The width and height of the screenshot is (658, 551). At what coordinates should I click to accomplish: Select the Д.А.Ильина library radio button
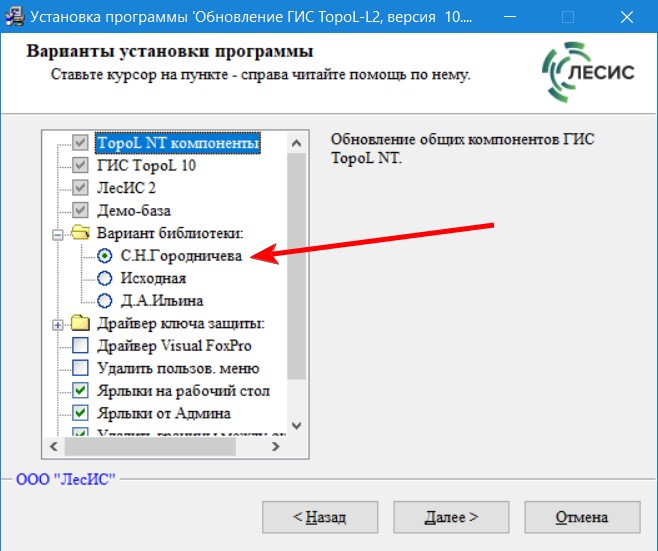pyautogui.click(x=104, y=300)
